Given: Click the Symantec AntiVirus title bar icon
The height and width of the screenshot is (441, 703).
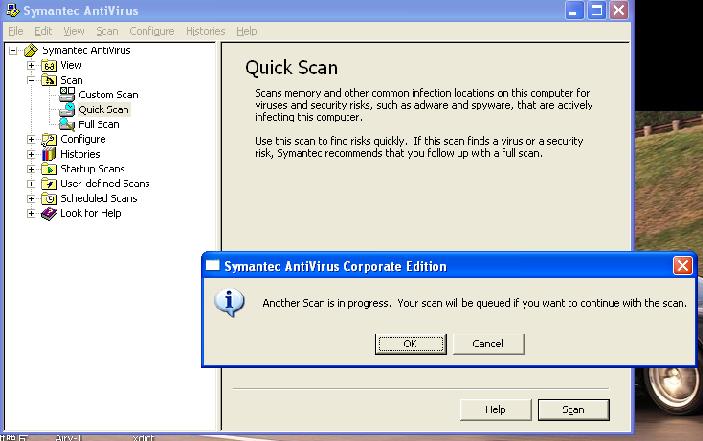Looking at the screenshot, I should pyautogui.click(x=13, y=10).
